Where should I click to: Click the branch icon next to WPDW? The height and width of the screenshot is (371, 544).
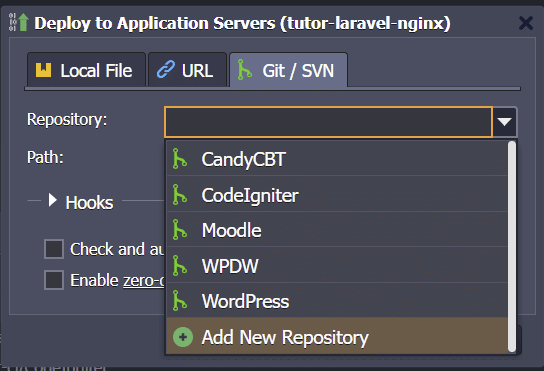coord(180,265)
